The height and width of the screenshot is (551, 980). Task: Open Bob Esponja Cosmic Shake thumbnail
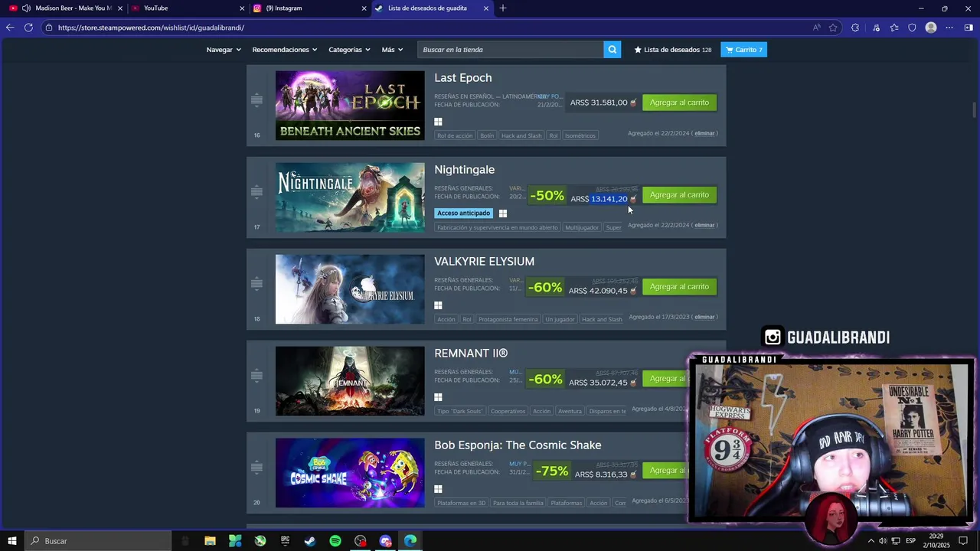(350, 473)
